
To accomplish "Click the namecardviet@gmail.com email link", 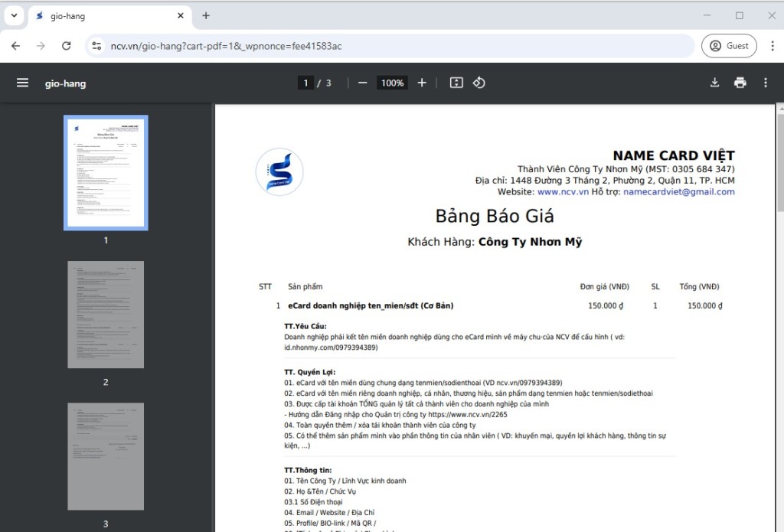I will pos(678,192).
